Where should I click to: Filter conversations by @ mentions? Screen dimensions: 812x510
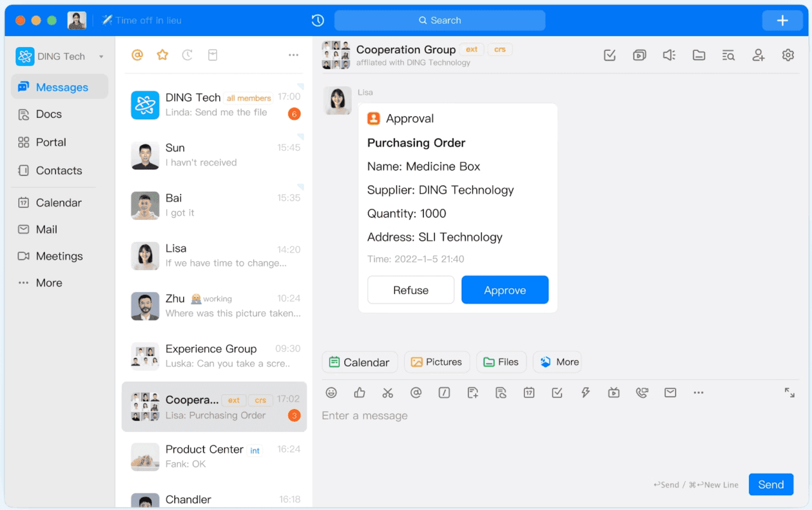pos(137,55)
